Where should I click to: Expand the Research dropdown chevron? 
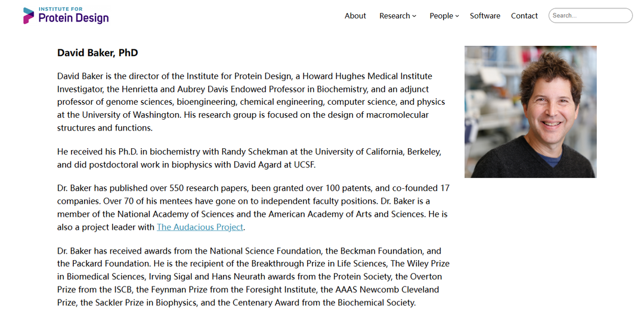[414, 16]
